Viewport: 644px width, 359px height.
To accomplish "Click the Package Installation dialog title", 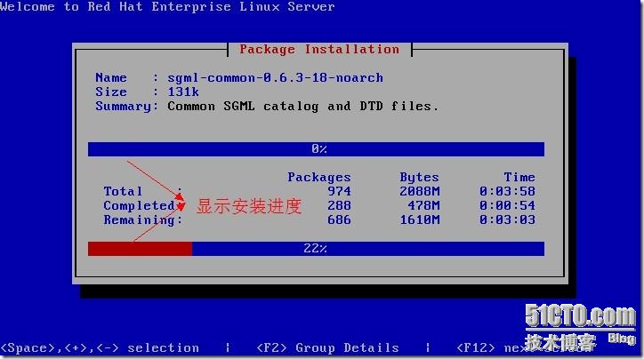I will [319, 50].
